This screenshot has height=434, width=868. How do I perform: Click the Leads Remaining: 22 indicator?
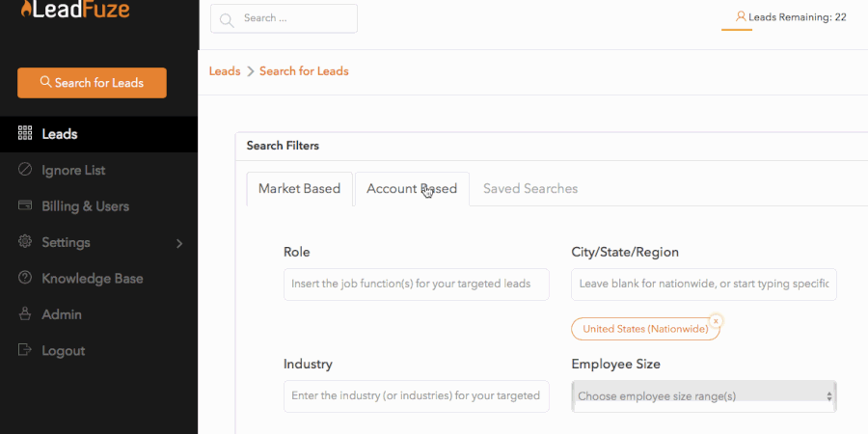(791, 17)
